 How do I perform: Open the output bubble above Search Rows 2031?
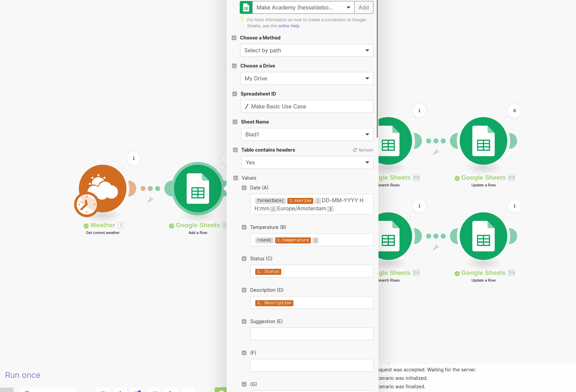point(419,206)
